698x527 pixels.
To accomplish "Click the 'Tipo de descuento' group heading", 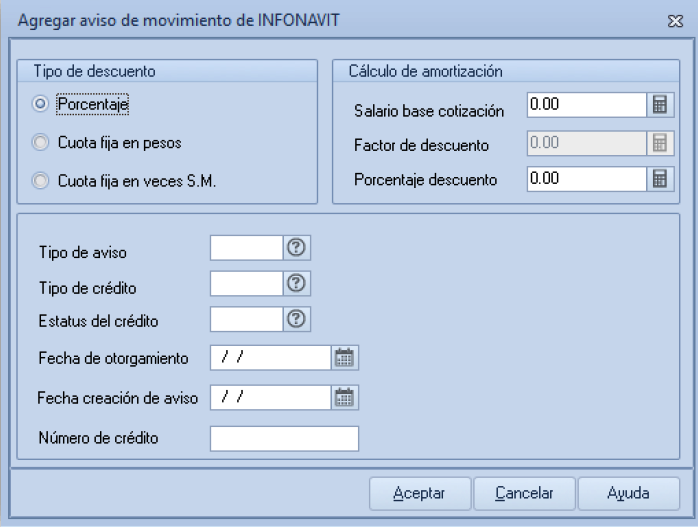I will [x=94, y=71].
